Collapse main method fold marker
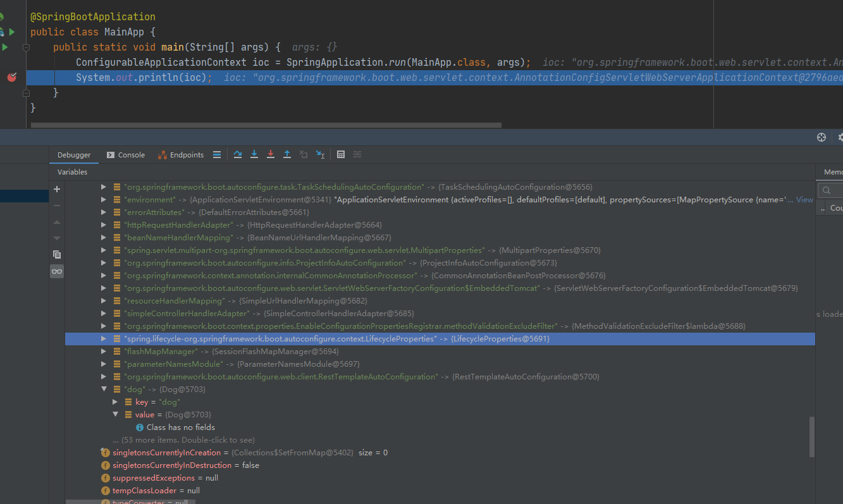 coord(26,47)
